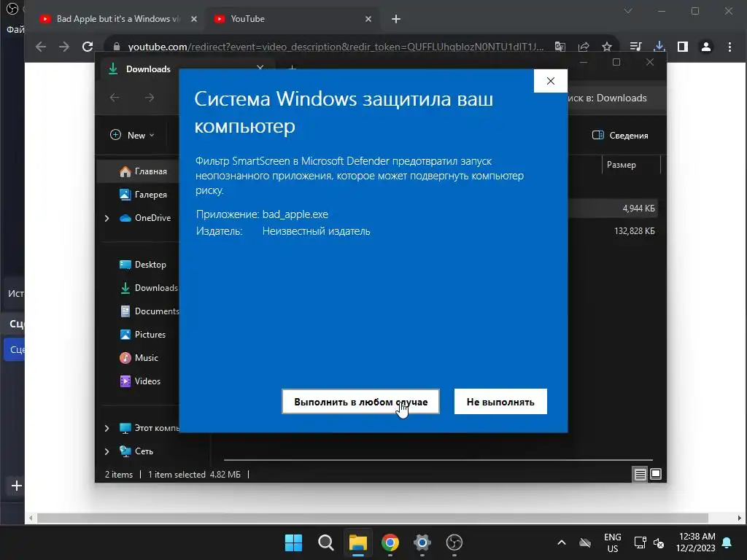The height and width of the screenshot is (560, 747).
Task: Click the 4,944 КБ file size cell
Action: point(638,208)
